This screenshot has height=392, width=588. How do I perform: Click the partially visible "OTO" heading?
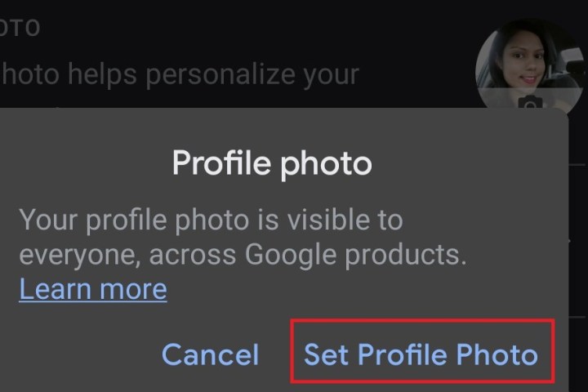(x=20, y=29)
